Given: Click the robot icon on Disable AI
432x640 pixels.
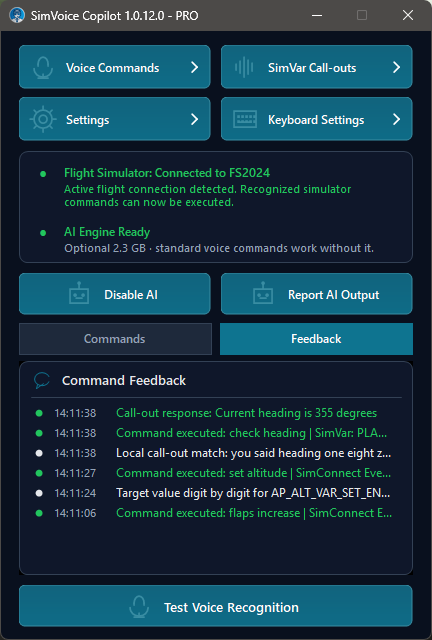Looking at the screenshot, I should 79,293.
